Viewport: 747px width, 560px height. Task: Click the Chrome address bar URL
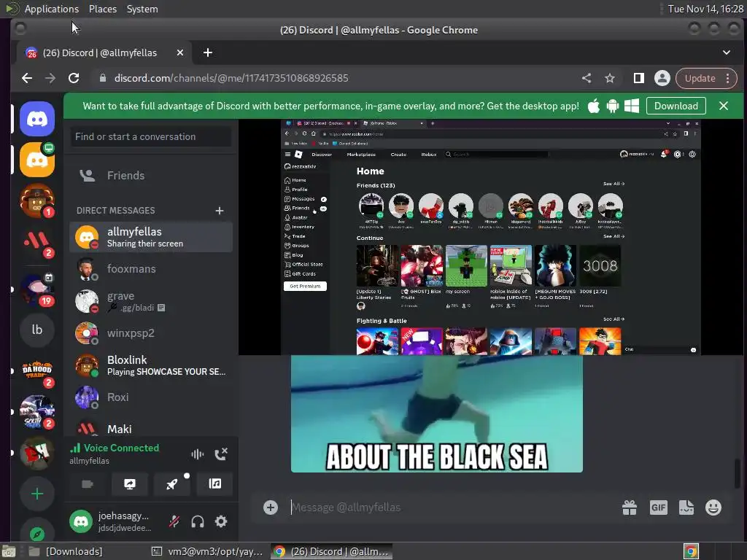tap(231, 79)
